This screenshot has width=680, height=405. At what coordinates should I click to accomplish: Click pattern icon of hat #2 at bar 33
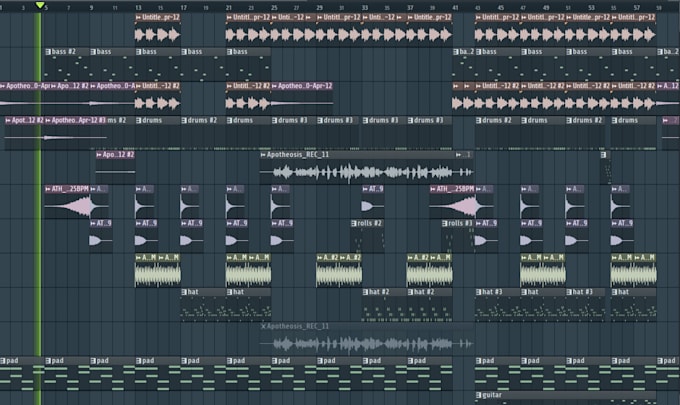click(365, 292)
